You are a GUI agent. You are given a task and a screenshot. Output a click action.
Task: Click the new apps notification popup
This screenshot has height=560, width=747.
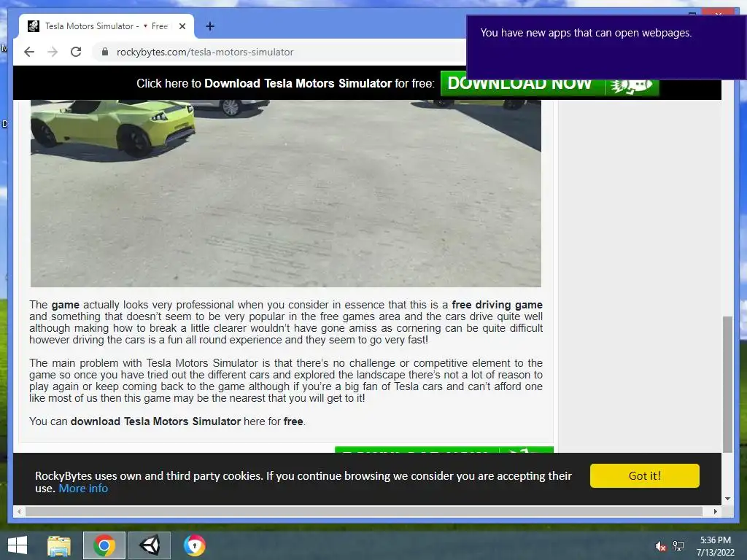tap(606, 47)
